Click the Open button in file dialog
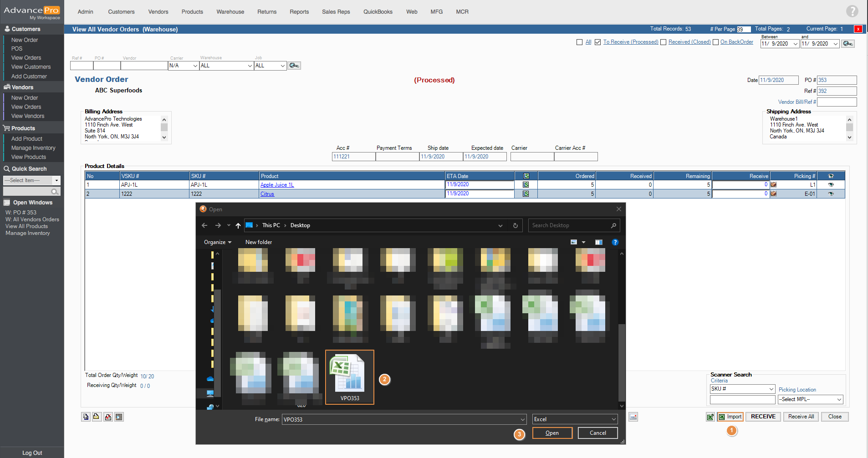This screenshot has width=868, height=458. click(552, 433)
